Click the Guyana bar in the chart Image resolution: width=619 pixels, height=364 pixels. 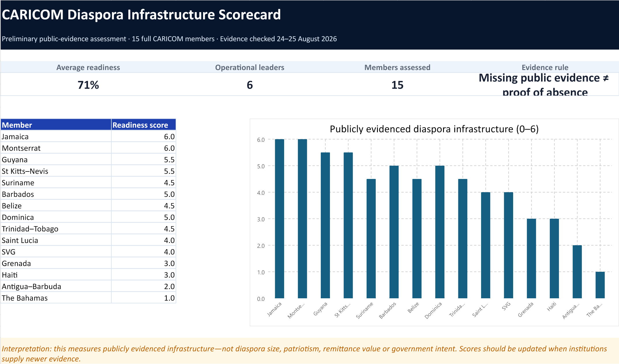[x=325, y=225]
